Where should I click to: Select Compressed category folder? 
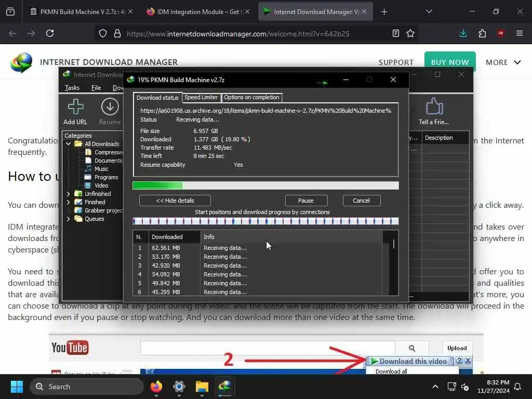point(104,152)
